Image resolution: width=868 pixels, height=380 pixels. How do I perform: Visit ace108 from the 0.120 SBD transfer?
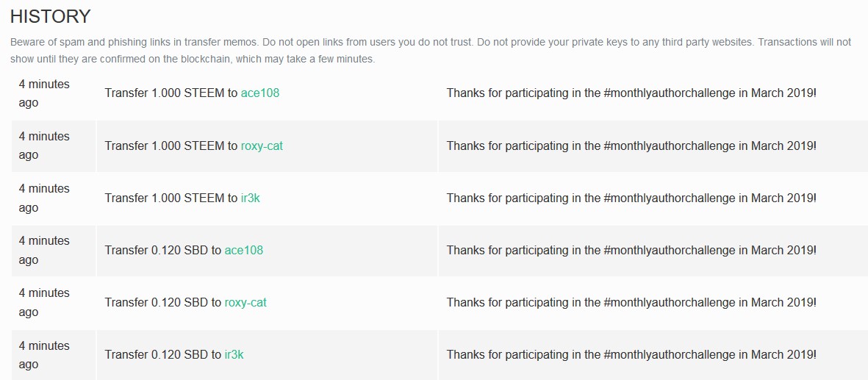[x=243, y=250]
